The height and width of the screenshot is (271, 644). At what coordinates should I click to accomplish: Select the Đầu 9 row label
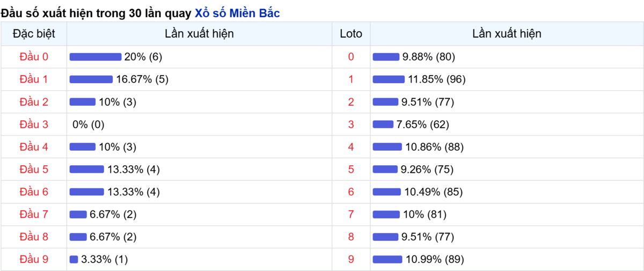34,260
